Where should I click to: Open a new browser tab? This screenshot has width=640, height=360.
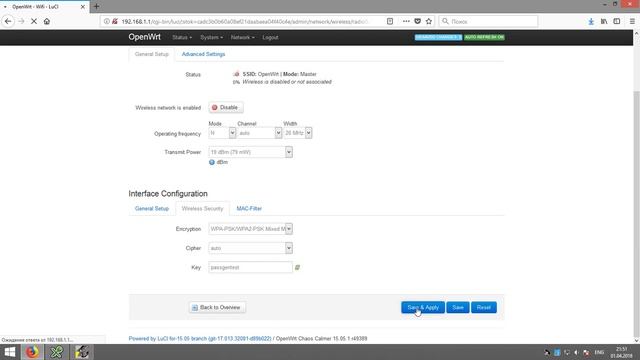point(96,6)
